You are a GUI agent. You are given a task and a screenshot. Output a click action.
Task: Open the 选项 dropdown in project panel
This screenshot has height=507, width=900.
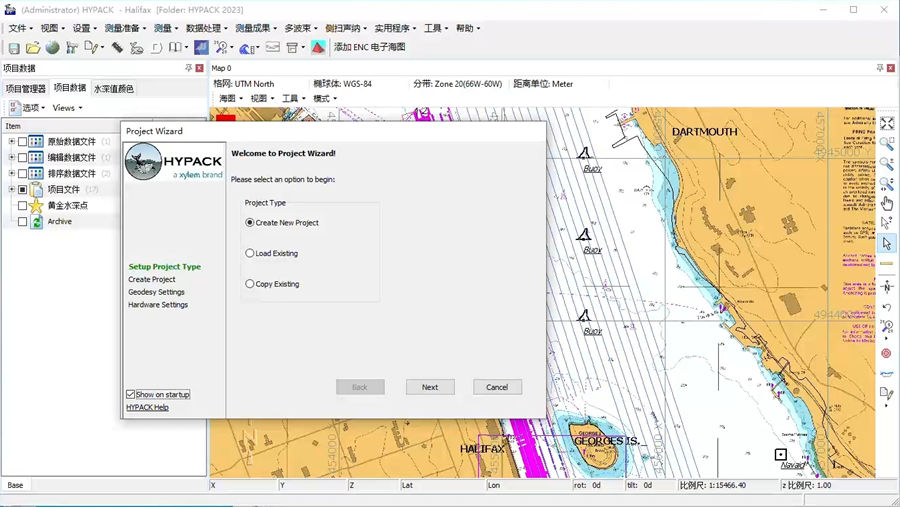coord(28,107)
